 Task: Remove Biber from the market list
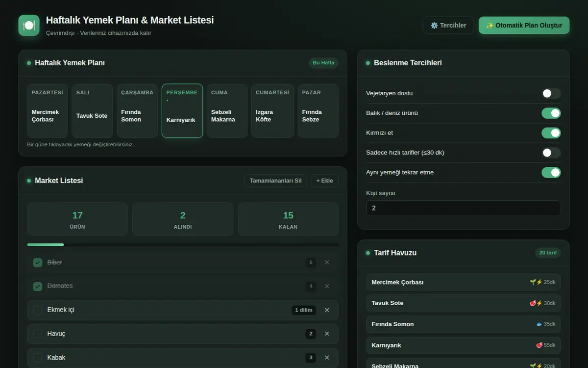point(327,263)
